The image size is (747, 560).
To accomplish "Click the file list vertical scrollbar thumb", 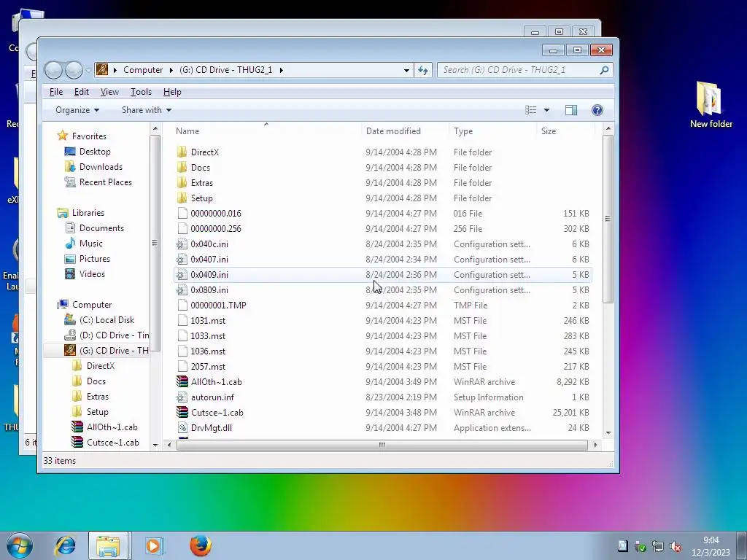I will pos(608,219).
